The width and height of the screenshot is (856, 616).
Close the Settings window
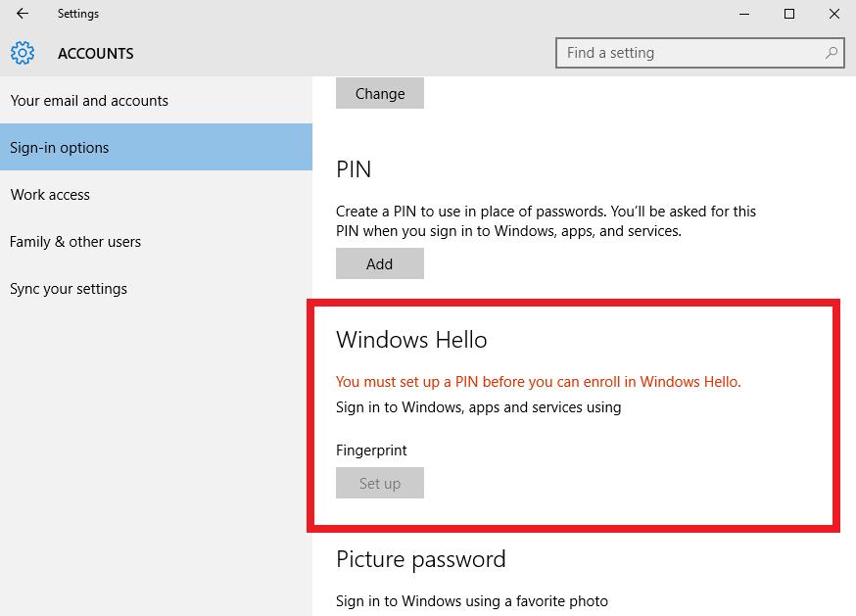[x=834, y=14]
